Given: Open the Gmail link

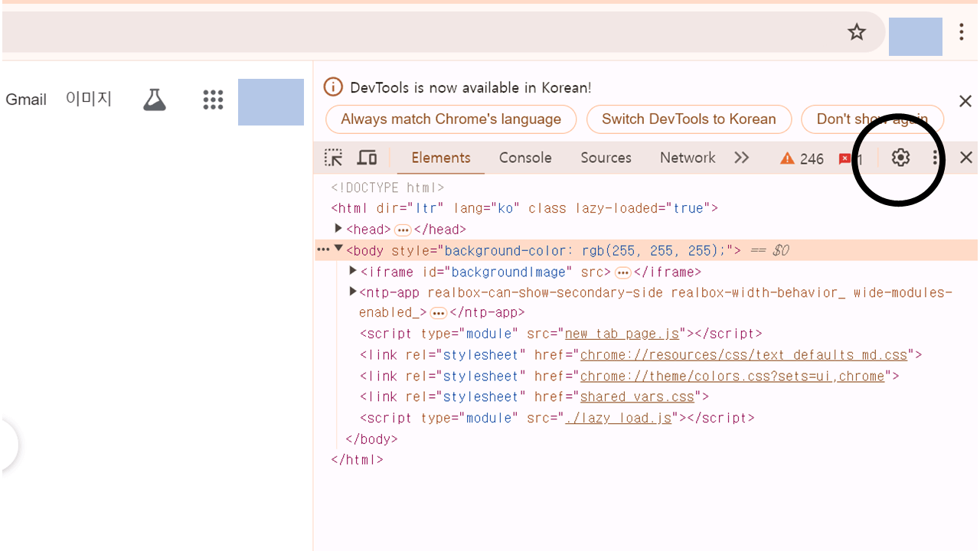Looking at the screenshot, I should (26, 99).
